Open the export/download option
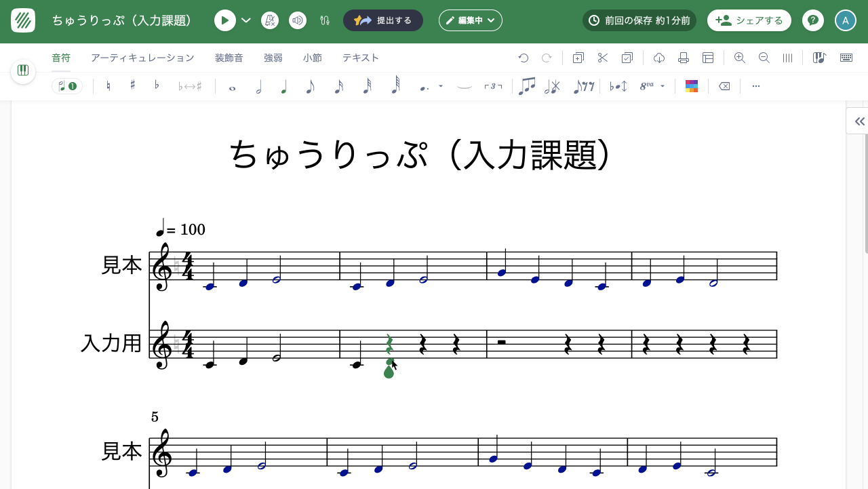 coord(658,58)
